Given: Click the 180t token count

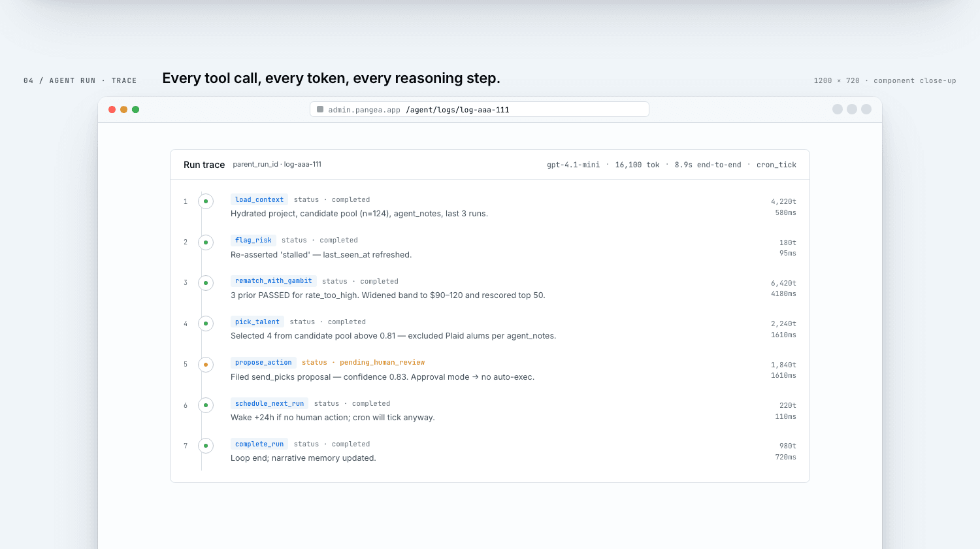Looking at the screenshot, I should (787, 242).
